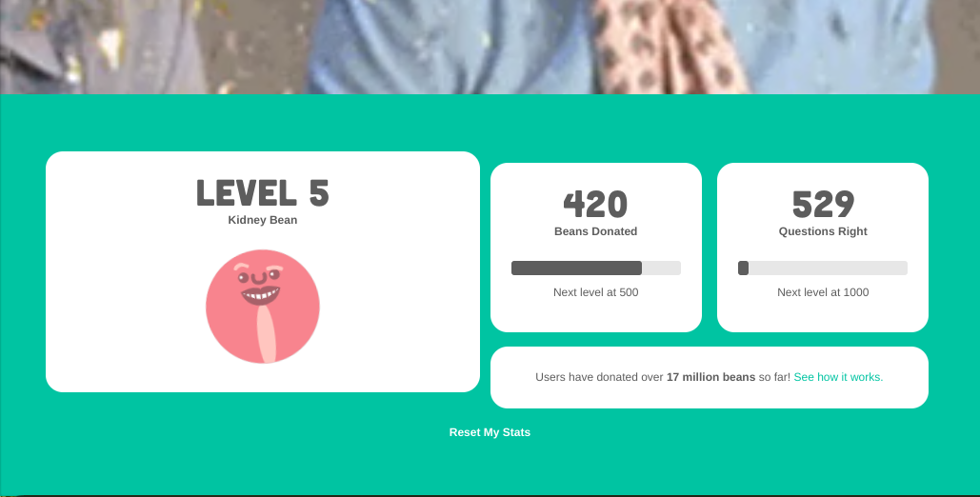The height and width of the screenshot is (497, 980).
Task: Click the Reset My Stats link
Action: tap(490, 432)
